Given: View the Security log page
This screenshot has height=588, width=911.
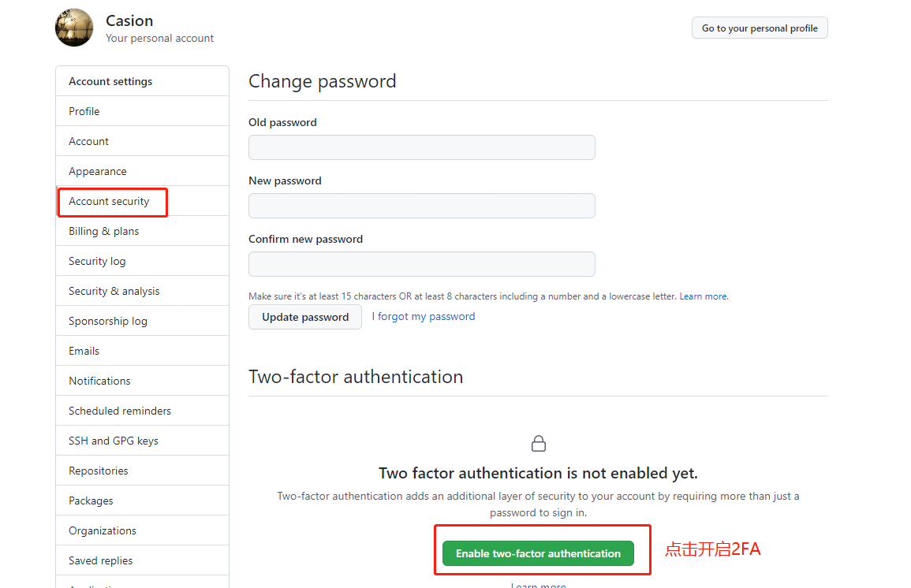Looking at the screenshot, I should point(97,261).
